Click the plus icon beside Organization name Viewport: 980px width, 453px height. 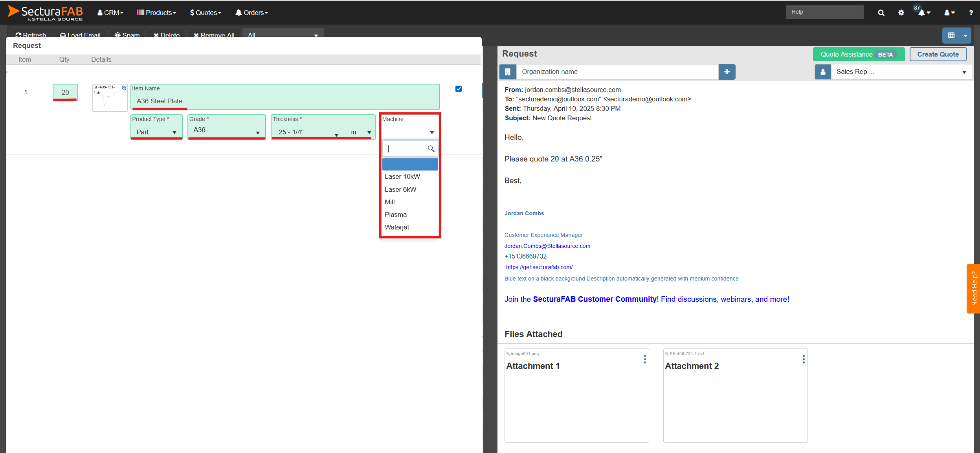coord(727,72)
